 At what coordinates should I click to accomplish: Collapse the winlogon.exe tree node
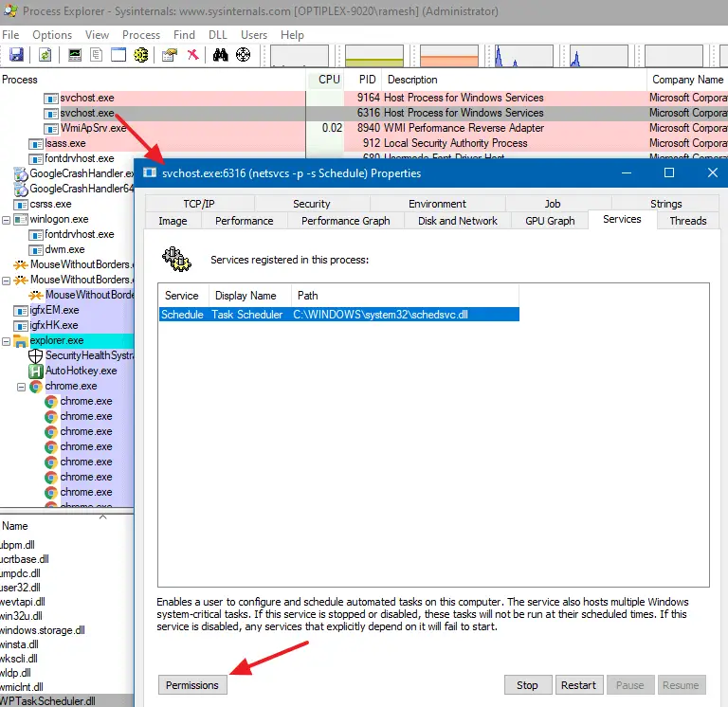click(x=6, y=220)
